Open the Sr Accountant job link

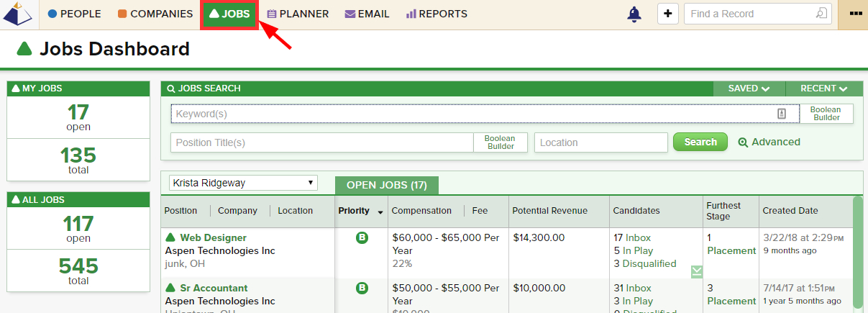pyautogui.click(x=213, y=288)
